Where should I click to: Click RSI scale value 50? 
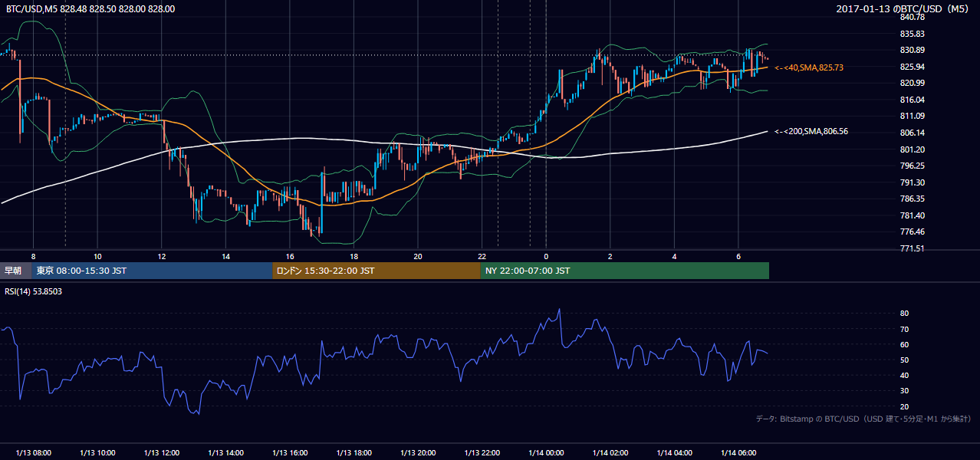904,360
